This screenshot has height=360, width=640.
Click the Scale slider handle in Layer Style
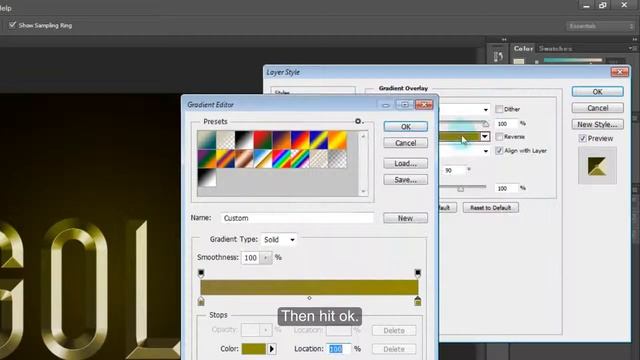pyautogui.click(x=460, y=189)
